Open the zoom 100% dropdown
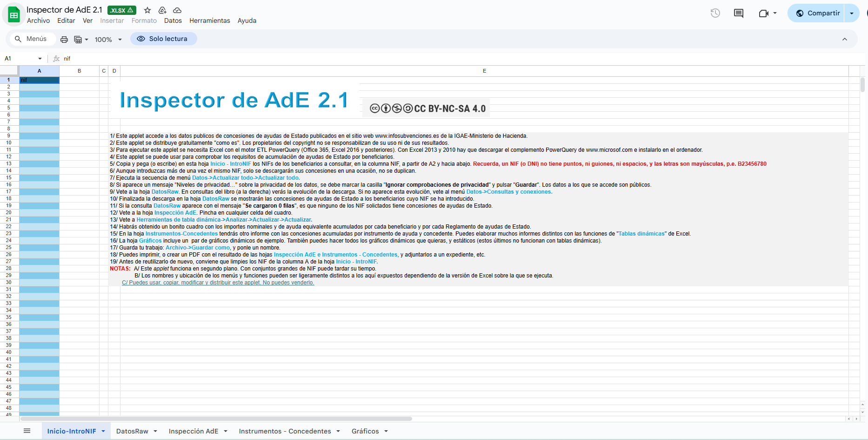 tap(108, 40)
